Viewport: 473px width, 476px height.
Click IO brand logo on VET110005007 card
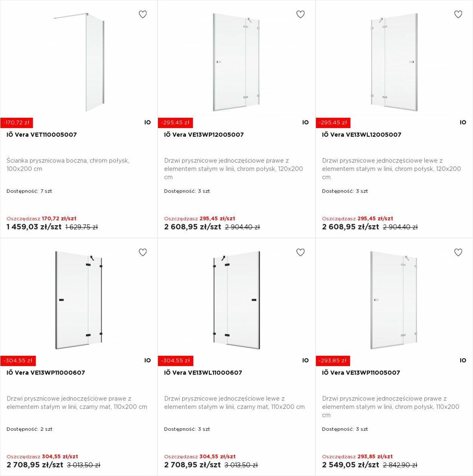pos(148,122)
